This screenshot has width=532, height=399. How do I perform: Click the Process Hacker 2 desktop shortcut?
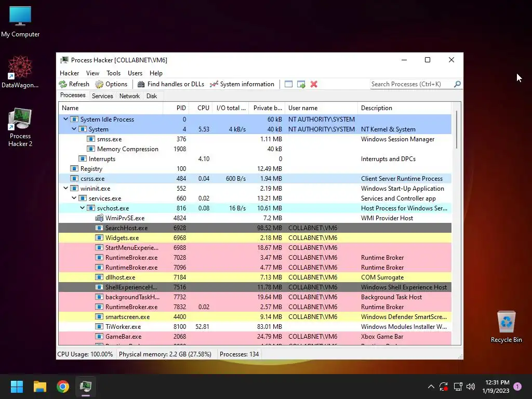(x=20, y=128)
